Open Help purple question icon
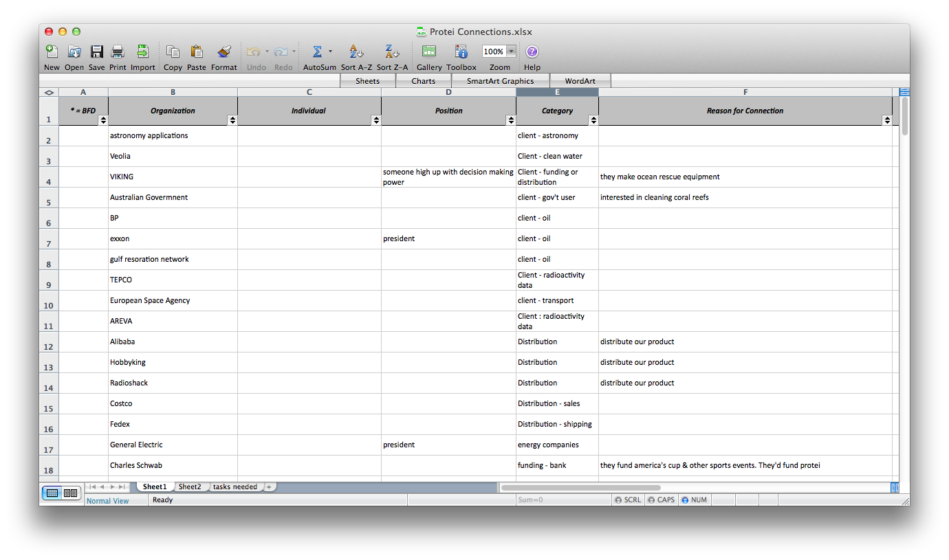 [x=532, y=52]
